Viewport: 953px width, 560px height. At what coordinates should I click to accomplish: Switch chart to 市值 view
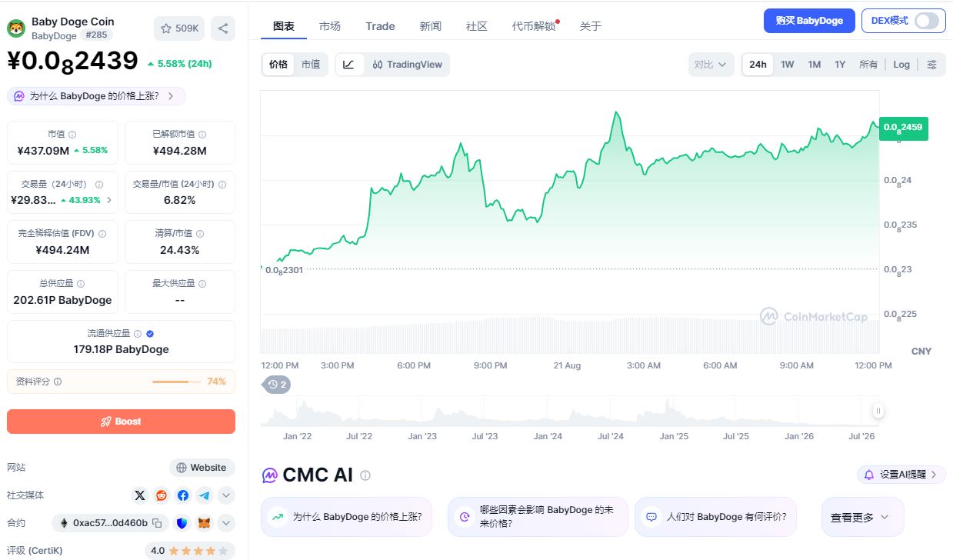tap(311, 65)
